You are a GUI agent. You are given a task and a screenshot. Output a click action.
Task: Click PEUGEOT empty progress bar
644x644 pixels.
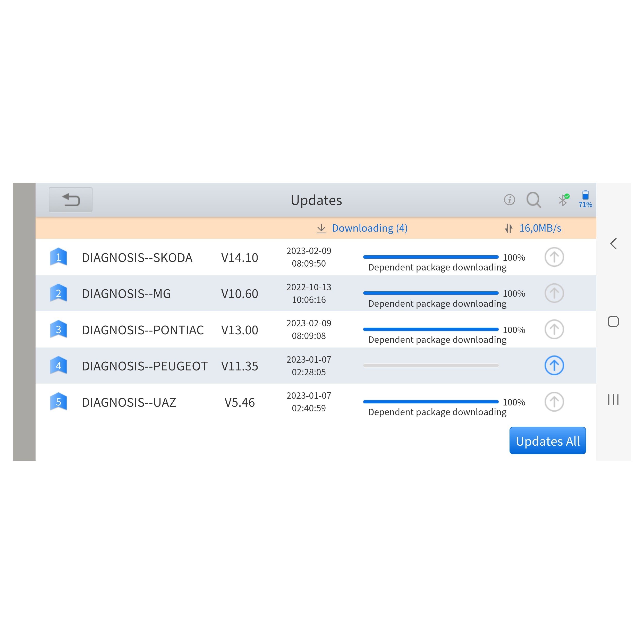pyautogui.click(x=431, y=365)
